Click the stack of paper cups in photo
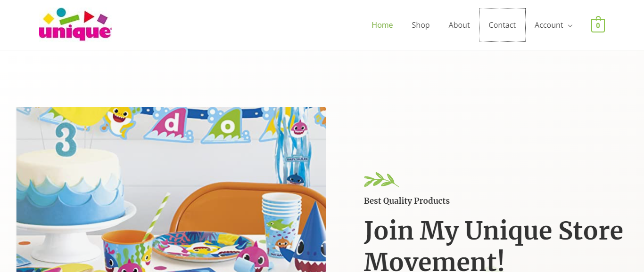This screenshot has height=272, width=644. click(x=281, y=224)
